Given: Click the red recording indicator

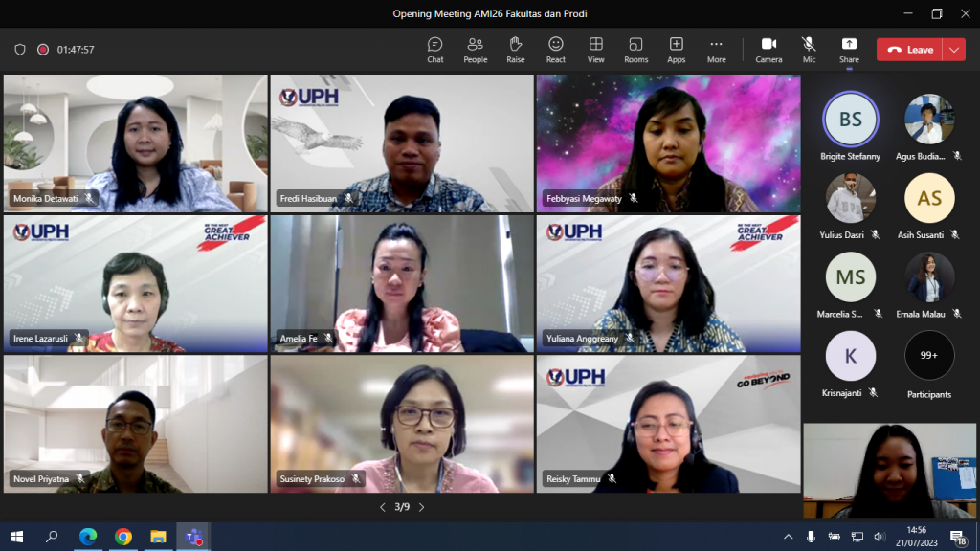Looking at the screenshot, I should pos(43,50).
